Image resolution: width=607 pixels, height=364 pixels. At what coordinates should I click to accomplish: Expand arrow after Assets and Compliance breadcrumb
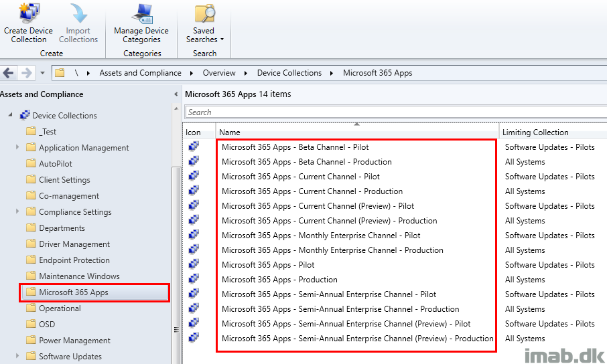(x=192, y=73)
